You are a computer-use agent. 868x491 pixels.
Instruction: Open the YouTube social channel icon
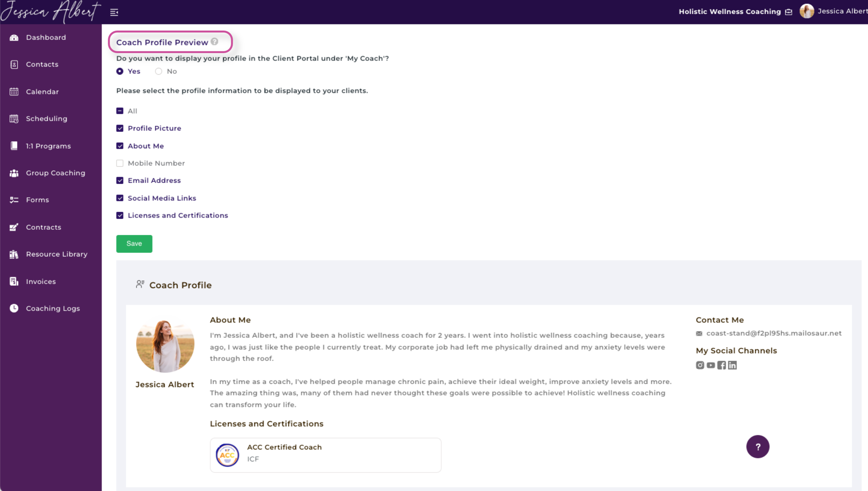[x=711, y=365]
